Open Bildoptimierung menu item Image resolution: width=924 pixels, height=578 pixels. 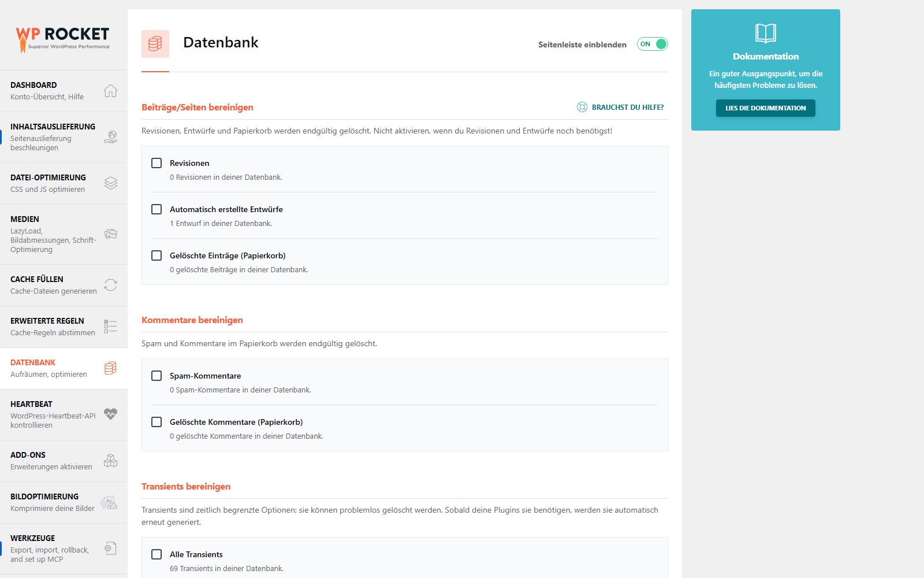click(64, 502)
